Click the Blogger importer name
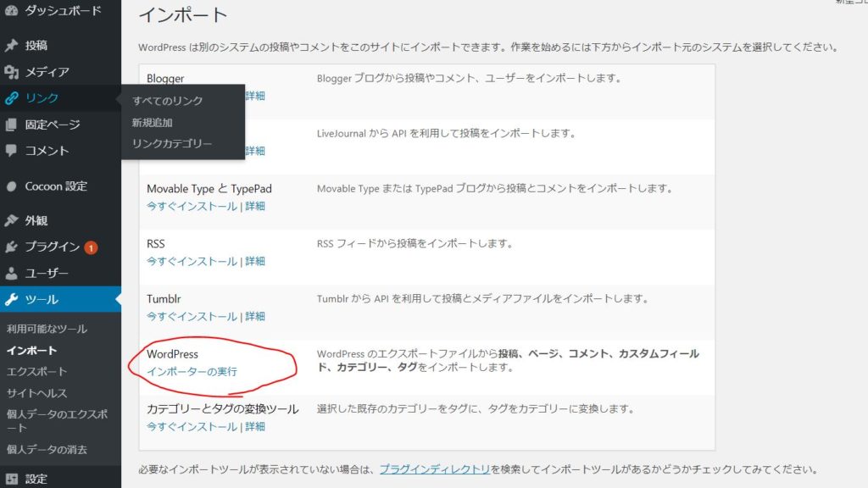The image size is (868, 488). (x=165, y=79)
